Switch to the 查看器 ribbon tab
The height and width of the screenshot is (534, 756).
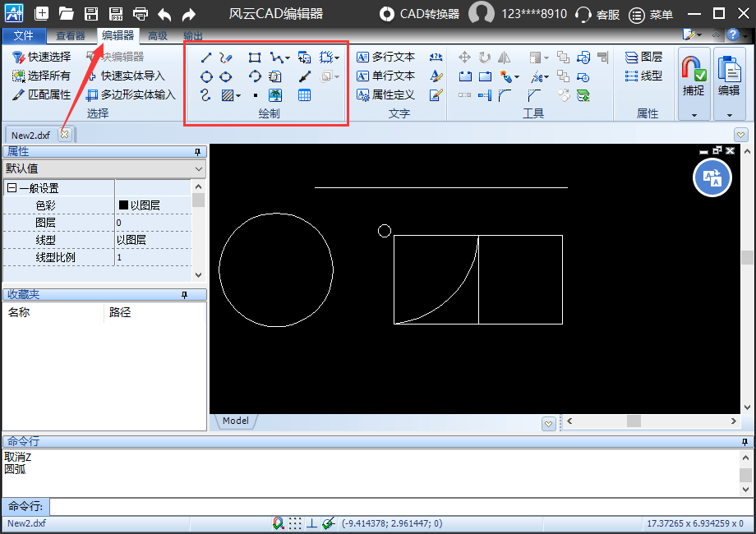(x=71, y=35)
